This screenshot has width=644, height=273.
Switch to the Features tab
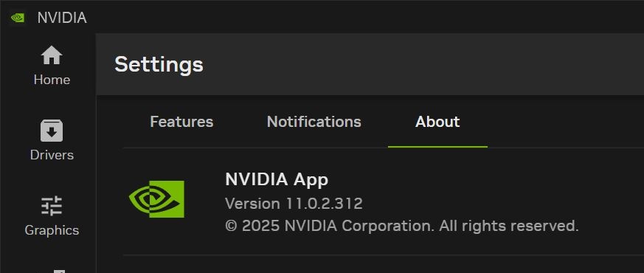point(181,122)
